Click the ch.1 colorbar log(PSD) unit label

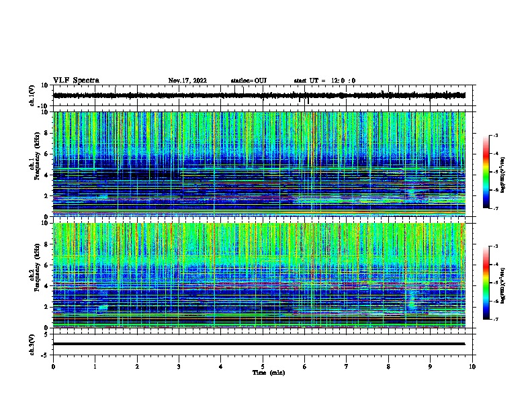[x=503, y=175]
